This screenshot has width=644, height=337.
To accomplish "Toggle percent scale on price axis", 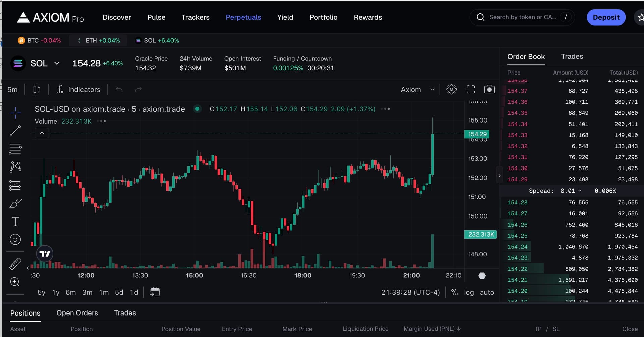I will click(x=454, y=292).
